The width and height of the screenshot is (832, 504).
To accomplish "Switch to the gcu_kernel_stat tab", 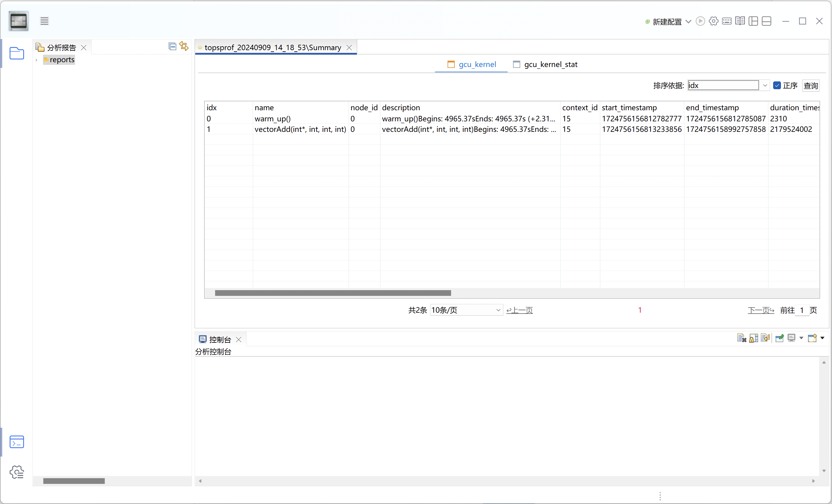I will click(545, 64).
